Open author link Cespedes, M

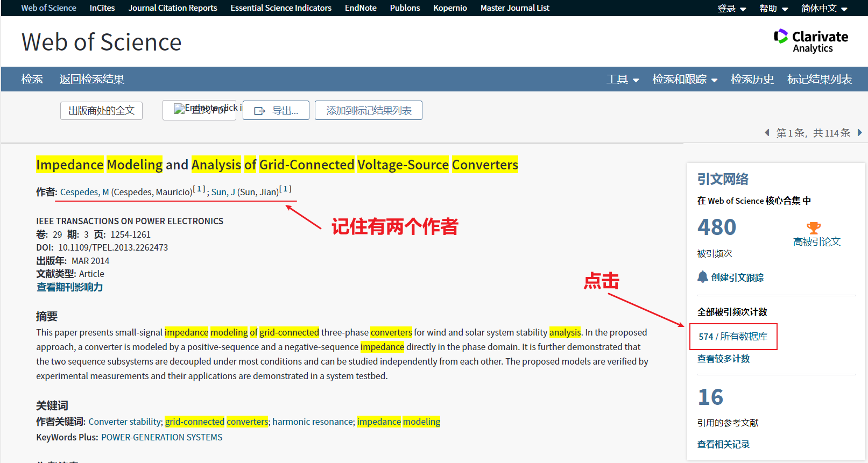pyautogui.click(x=84, y=192)
